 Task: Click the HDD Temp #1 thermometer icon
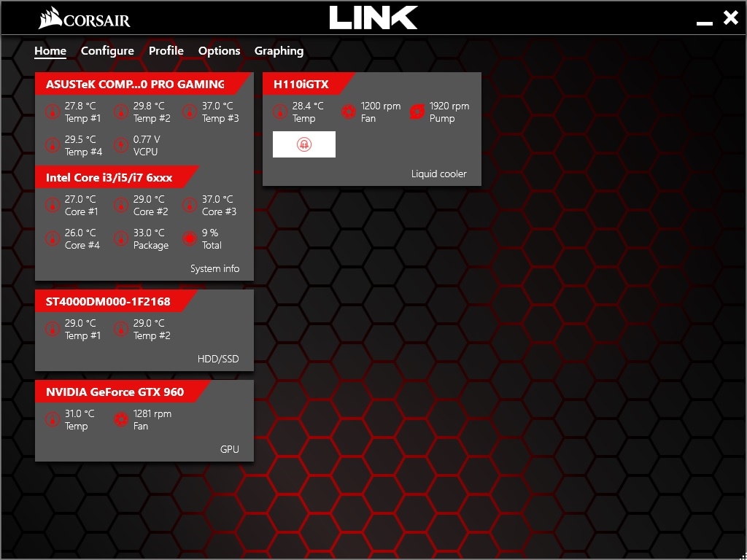[53, 329]
